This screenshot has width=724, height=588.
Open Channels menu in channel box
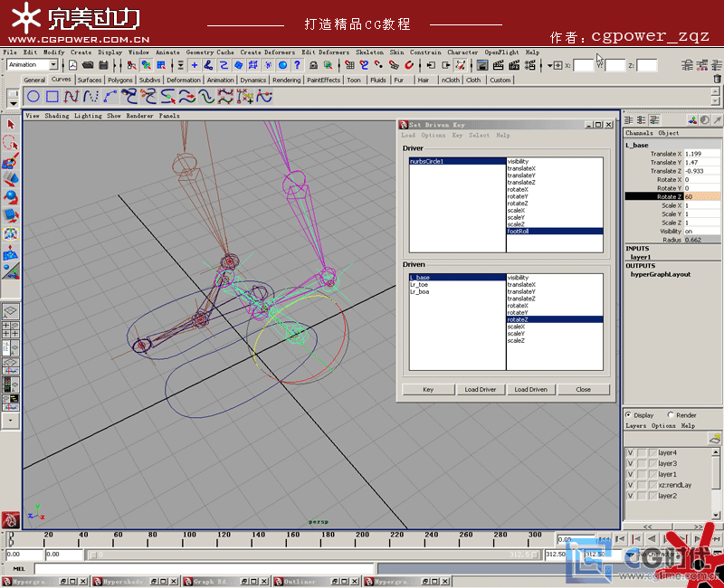[639, 133]
